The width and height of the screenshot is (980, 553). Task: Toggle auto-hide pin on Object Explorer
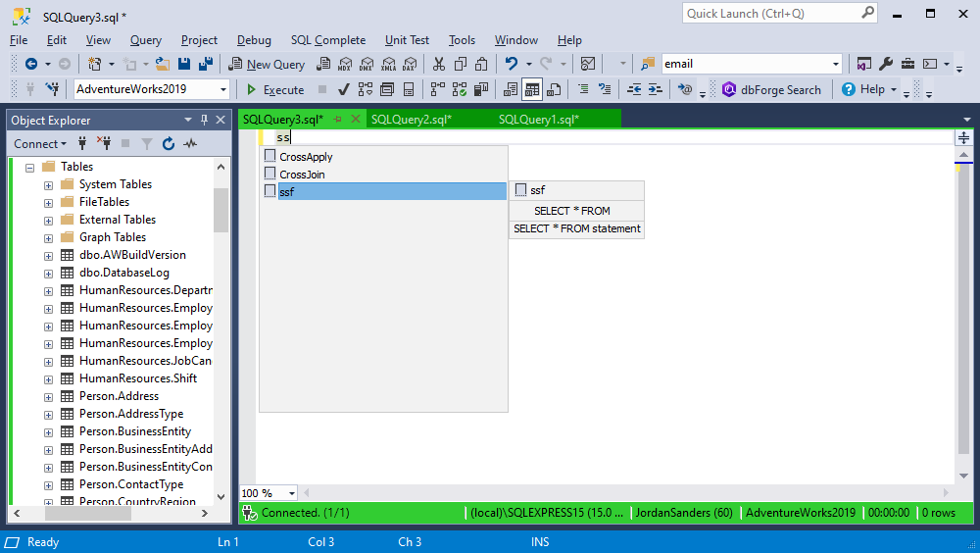tap(204, 120)
